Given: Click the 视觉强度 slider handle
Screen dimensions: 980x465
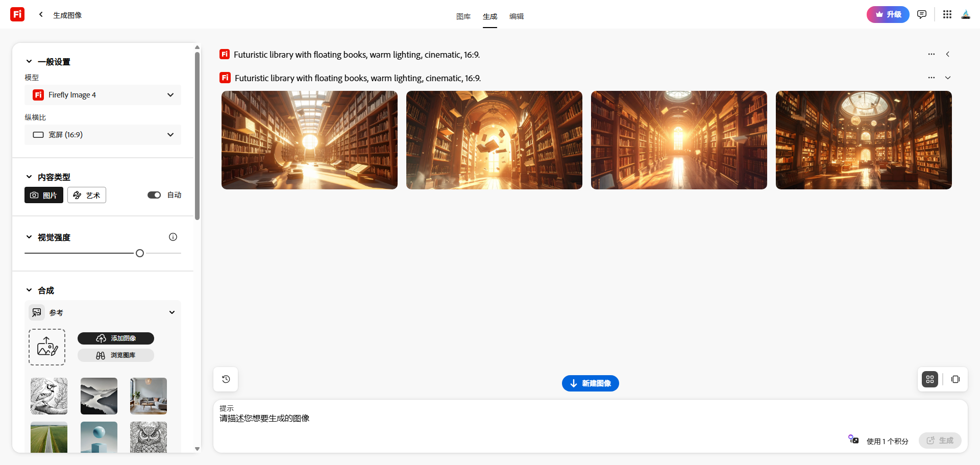Looking at the screenshot, I should click(140, 253).
